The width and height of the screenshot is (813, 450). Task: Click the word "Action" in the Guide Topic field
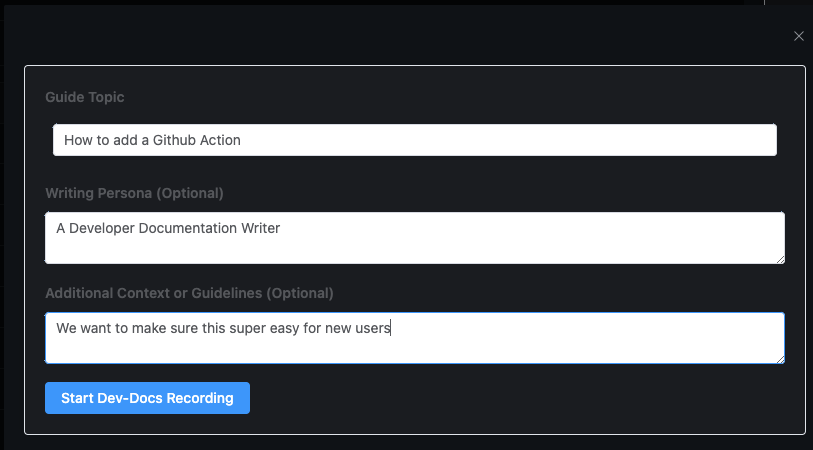coord(220,140)
